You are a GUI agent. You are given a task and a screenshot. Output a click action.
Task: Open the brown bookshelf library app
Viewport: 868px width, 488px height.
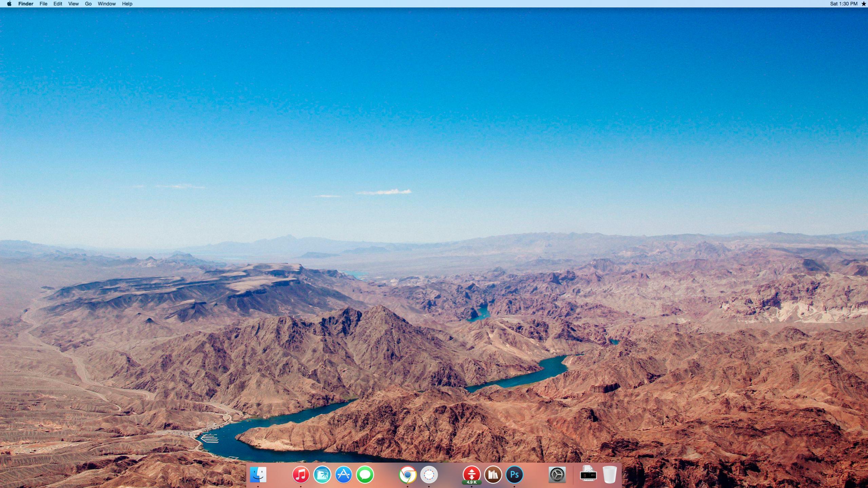493,474
